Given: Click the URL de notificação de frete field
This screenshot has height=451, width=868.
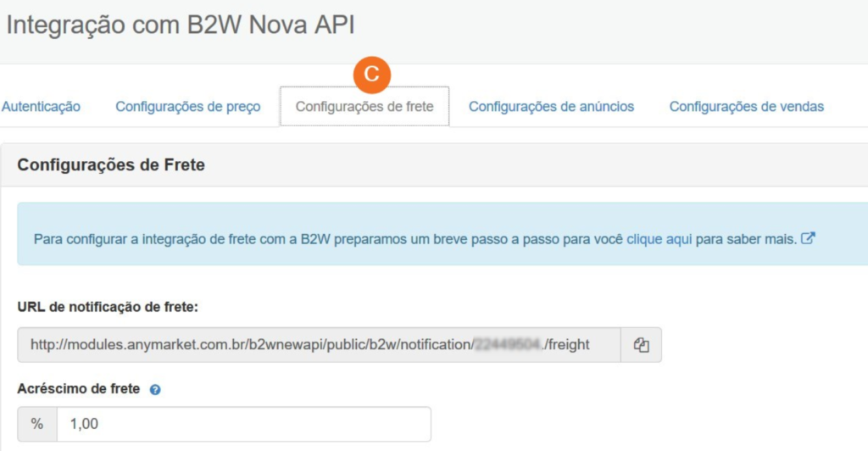Looking at the screenshot, I should pyautogui.click(x=319, y=345).
